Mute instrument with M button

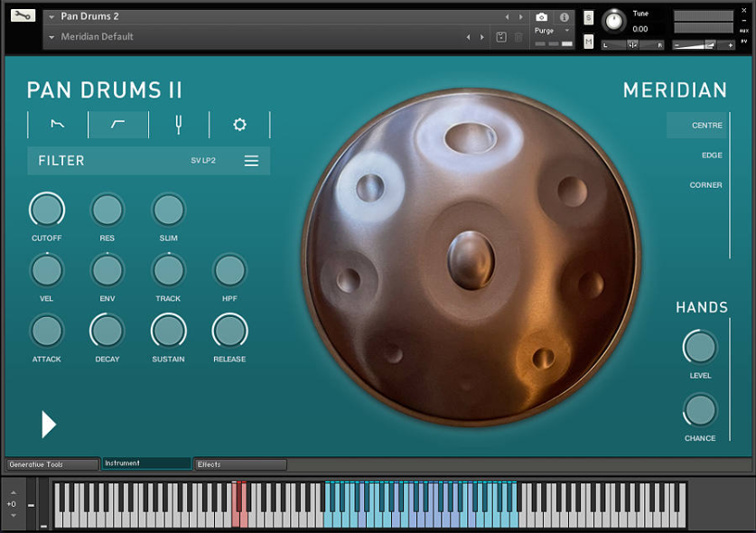[x=588, y=42]
